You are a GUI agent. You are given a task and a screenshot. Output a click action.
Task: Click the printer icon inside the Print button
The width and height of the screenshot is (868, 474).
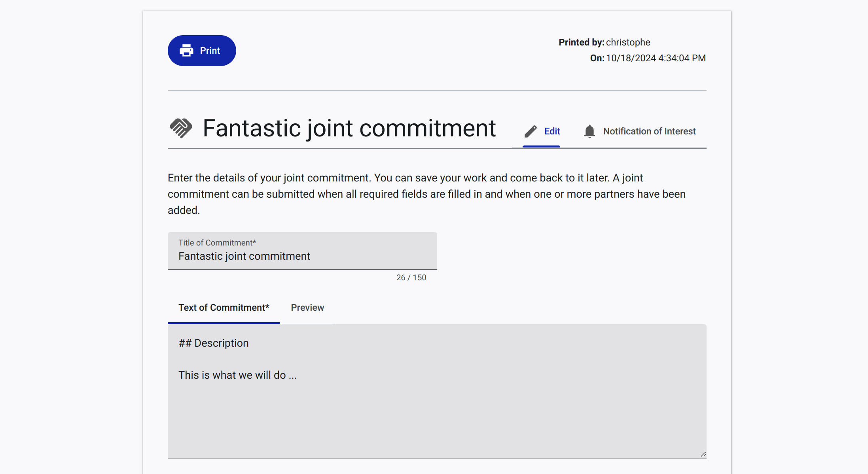(x=186, y=51)
